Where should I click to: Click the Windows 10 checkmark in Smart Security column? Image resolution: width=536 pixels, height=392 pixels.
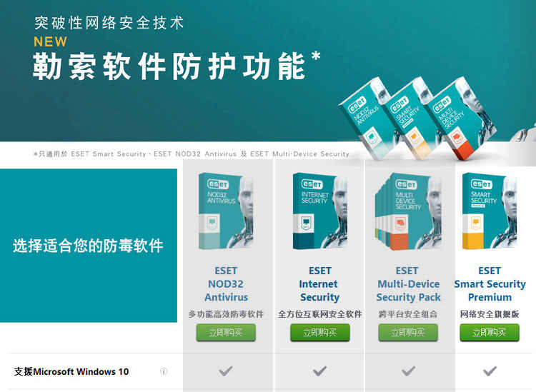pos(490,371)
